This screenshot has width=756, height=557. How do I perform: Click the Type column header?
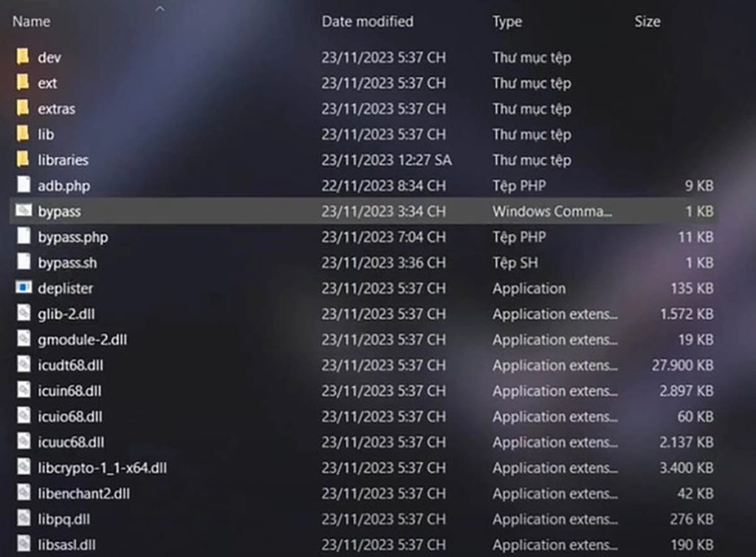click(507, 22)
